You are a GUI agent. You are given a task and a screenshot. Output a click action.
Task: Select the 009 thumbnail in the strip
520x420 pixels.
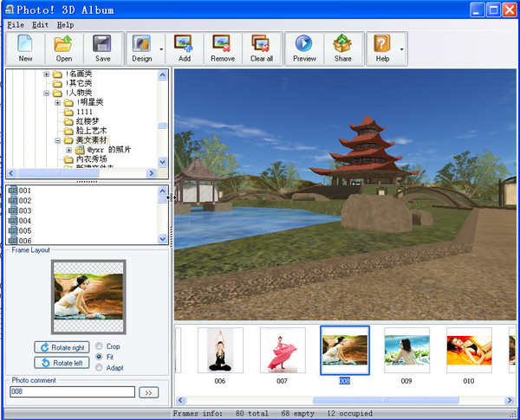[407, 350]
